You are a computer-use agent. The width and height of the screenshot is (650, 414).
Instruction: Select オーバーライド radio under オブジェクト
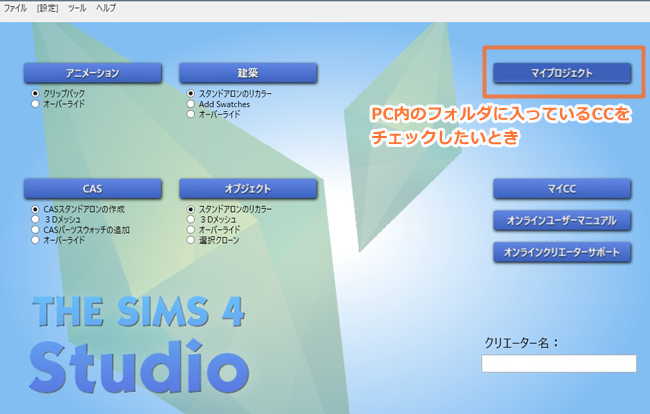190,230
